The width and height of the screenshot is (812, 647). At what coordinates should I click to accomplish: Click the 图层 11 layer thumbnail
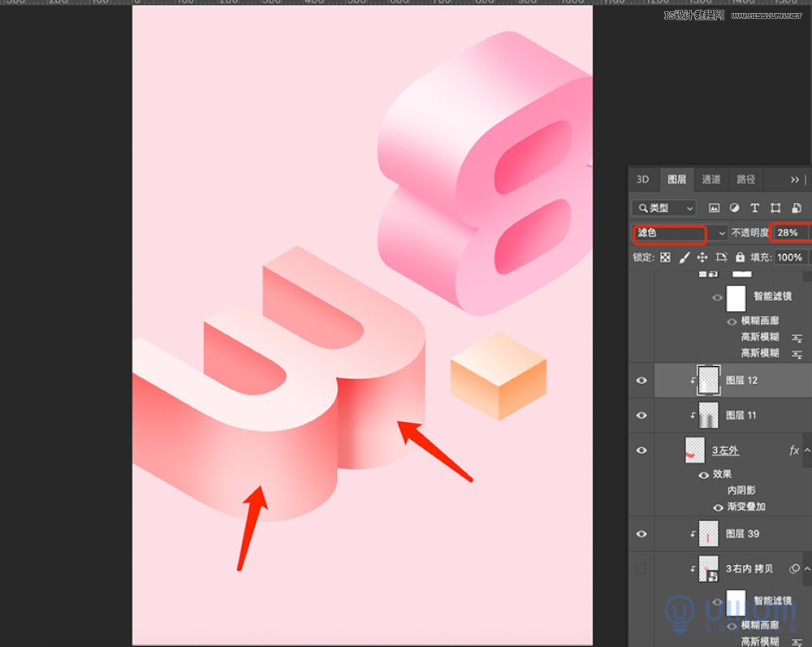click(709, 415)
